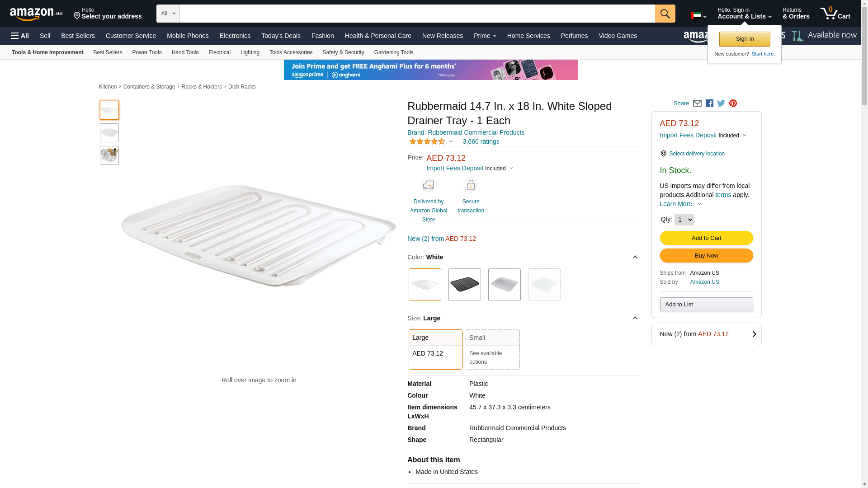
Task: Go to Amazon.ae home logo
Action: click(x=36, y=14)
